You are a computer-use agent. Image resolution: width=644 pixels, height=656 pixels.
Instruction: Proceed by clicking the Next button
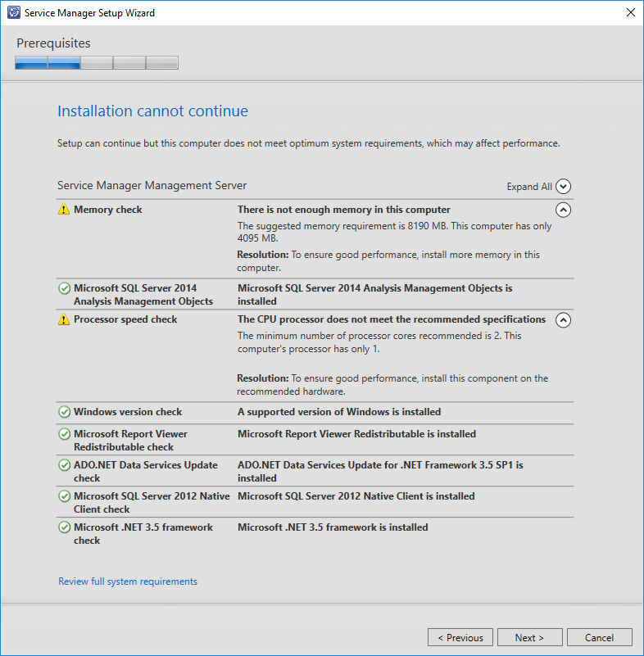530,637
